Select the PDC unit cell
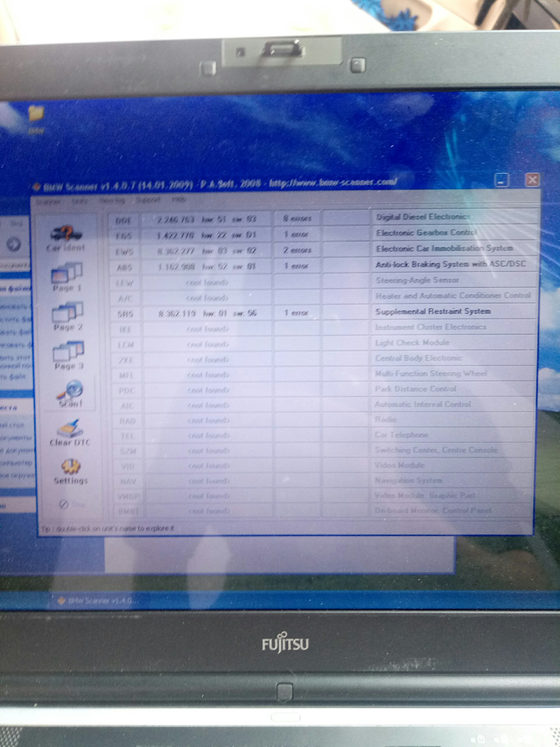Screen dimensions: 560x747 click(126, 390)
